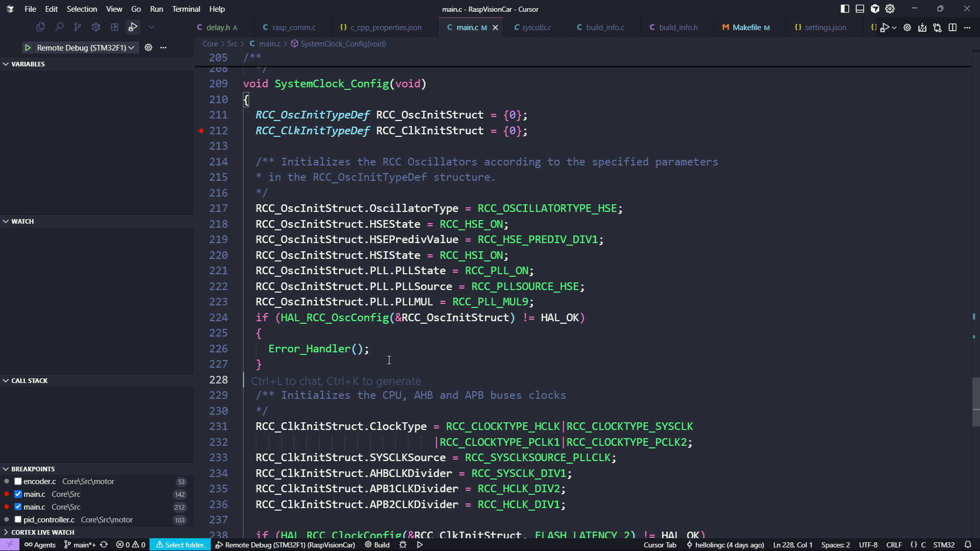Open the Source Control view icon
Viewport: 980px width, 551px height.
pos(78,27)
